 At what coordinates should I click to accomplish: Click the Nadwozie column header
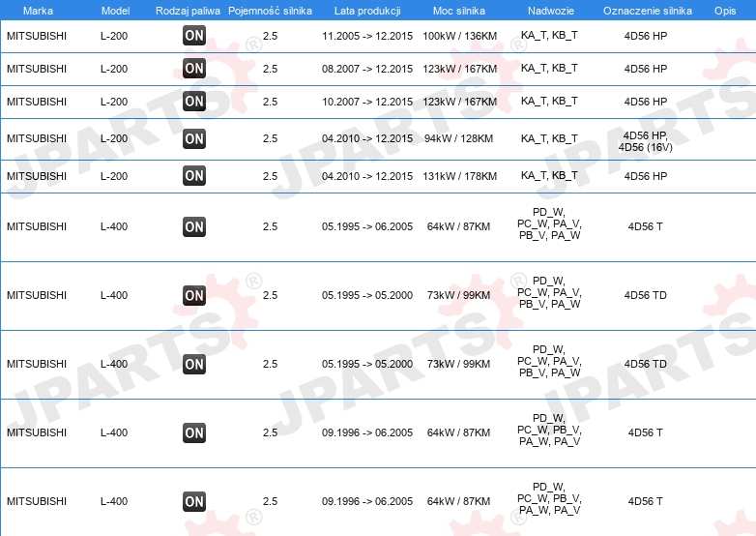coord(551,11)
